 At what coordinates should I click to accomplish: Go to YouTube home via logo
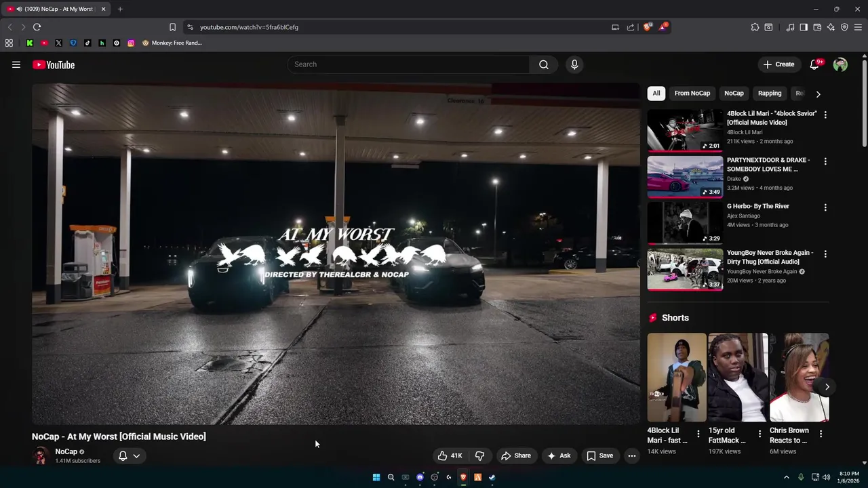coord(54,64)
